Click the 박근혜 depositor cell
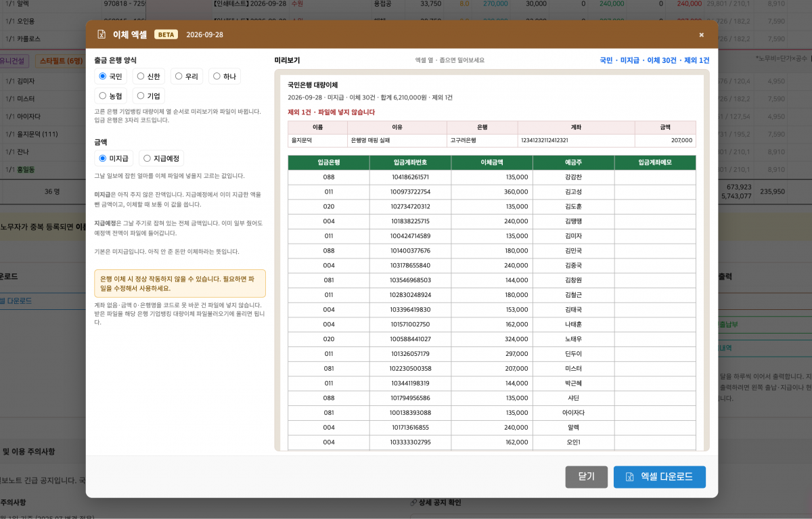The height and width of the screenshot is (519, 812). (x=573, y=383)
